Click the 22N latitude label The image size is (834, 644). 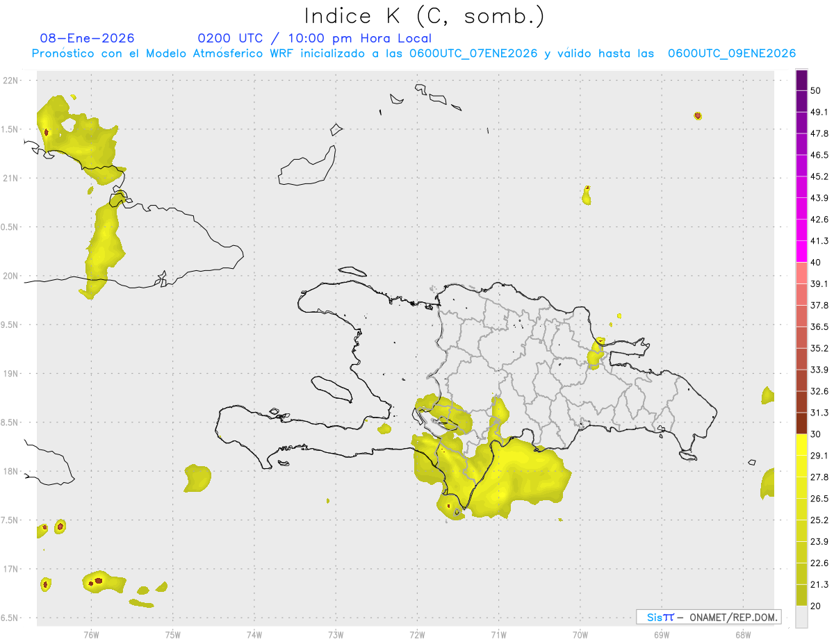(x=10, y=80)
